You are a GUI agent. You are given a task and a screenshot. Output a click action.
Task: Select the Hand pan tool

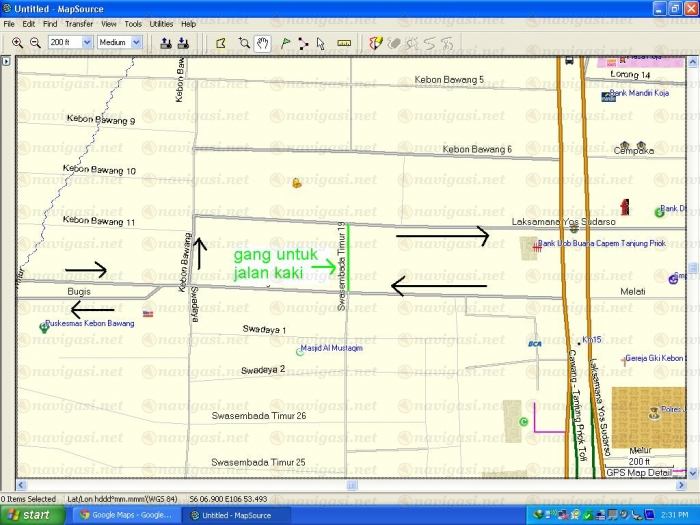coord(262,43)
